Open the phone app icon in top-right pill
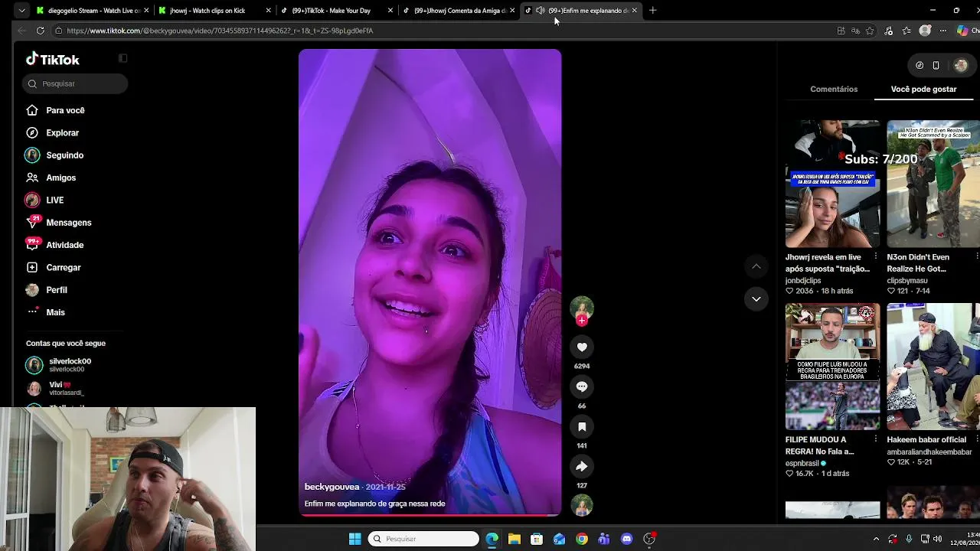The width and height of the screenshot is (980, 551). click(x=936, y=66)
